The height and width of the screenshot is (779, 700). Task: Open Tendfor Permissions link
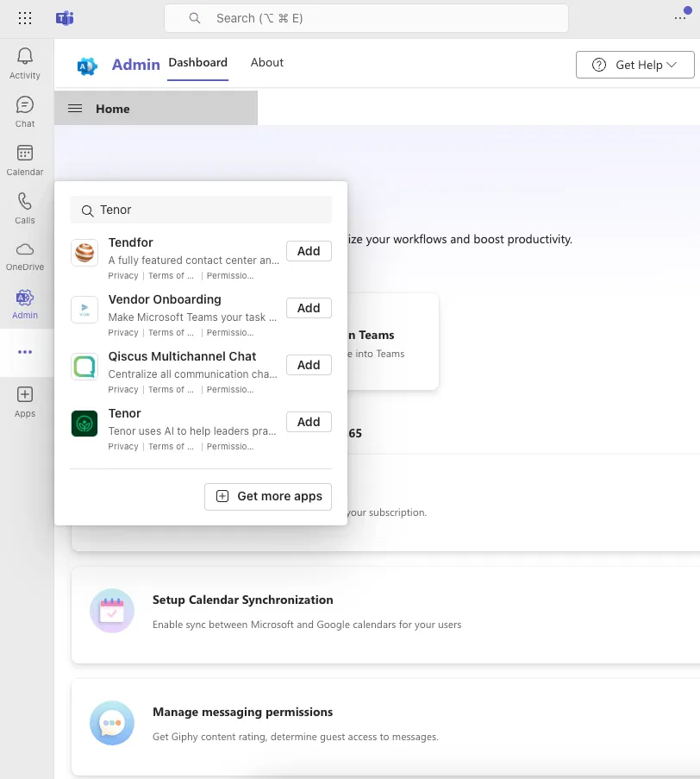(230, 276)
